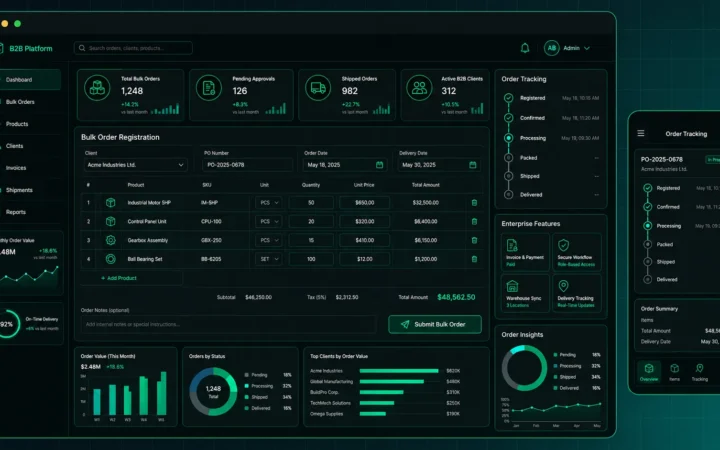
Task: Open the Client Acme Industries Ltd. dropdown
Action: 135,165
